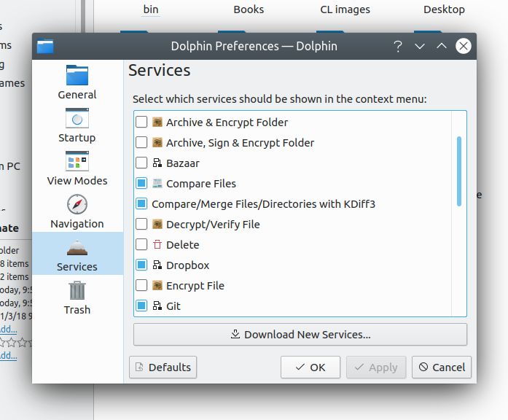Viewport: 508px width, 420px height.
Task: Click the Archive & Encrypt Folder icon
Action: 157,122
